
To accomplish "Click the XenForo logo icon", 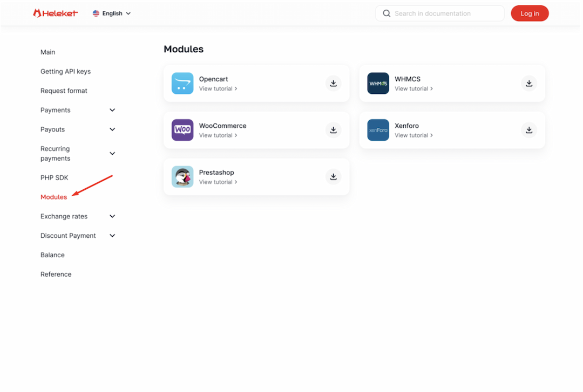I will 378,130.
